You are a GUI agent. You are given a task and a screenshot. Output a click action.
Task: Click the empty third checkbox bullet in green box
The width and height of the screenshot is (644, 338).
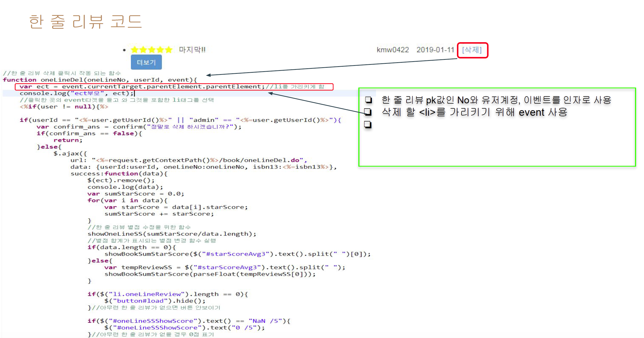pyautogui.click(x=369, y=124)
